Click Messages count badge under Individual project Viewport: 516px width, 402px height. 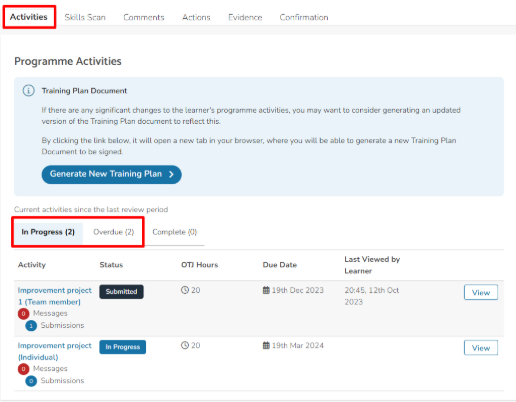[x=23, y=369]
